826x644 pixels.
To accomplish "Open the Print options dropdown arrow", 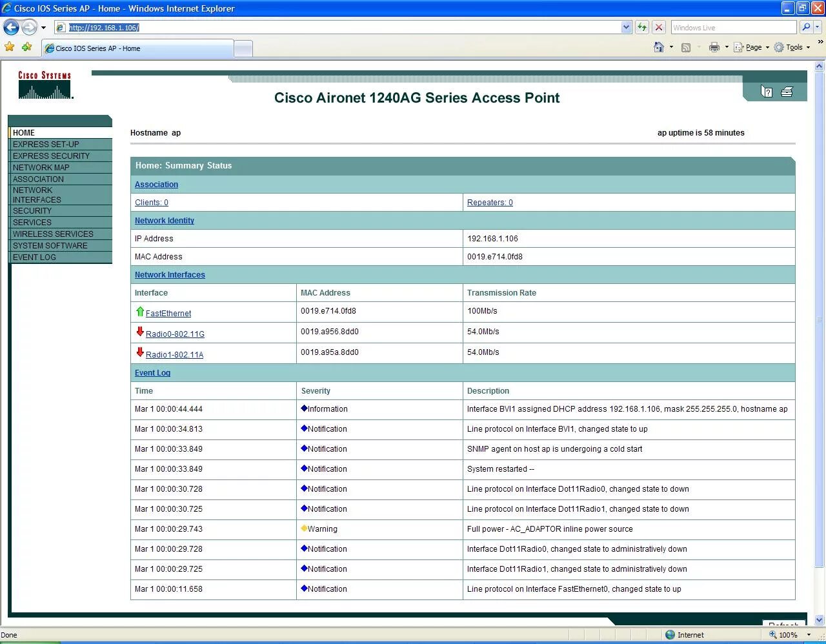I will pyautogui.click(x=727, y=47).
